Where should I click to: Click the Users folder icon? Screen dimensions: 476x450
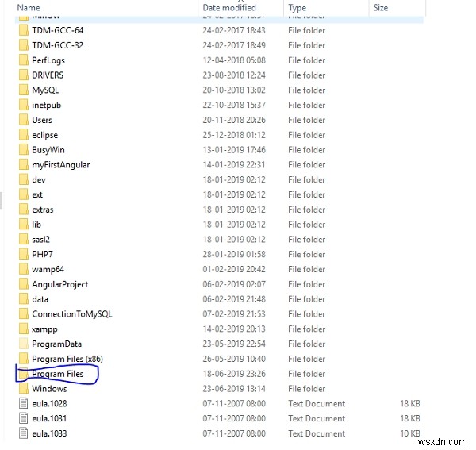23,120
